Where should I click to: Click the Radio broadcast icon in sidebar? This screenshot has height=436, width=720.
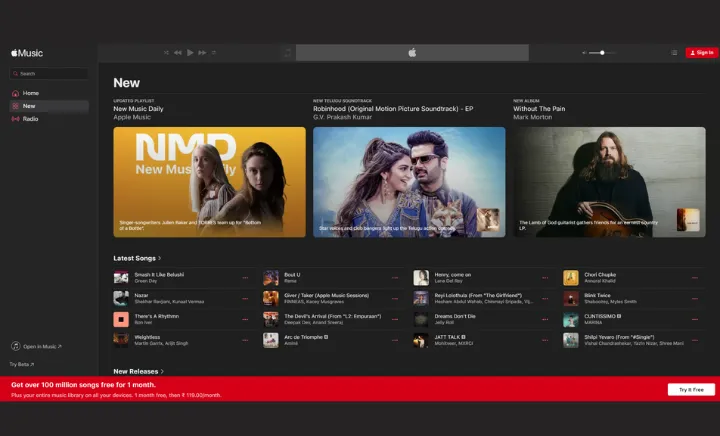[x=15, y=119]
